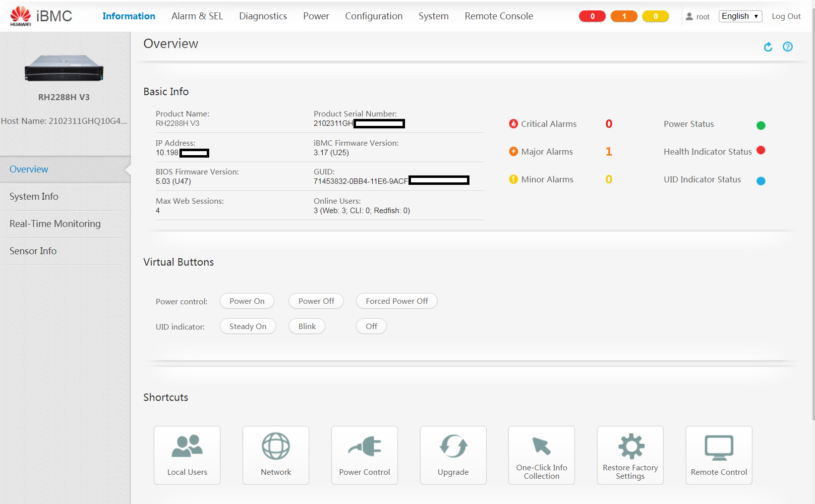Click the yellow minor alarm counter badge
Screen dimensions: 815x504
[x=655, y=16]
